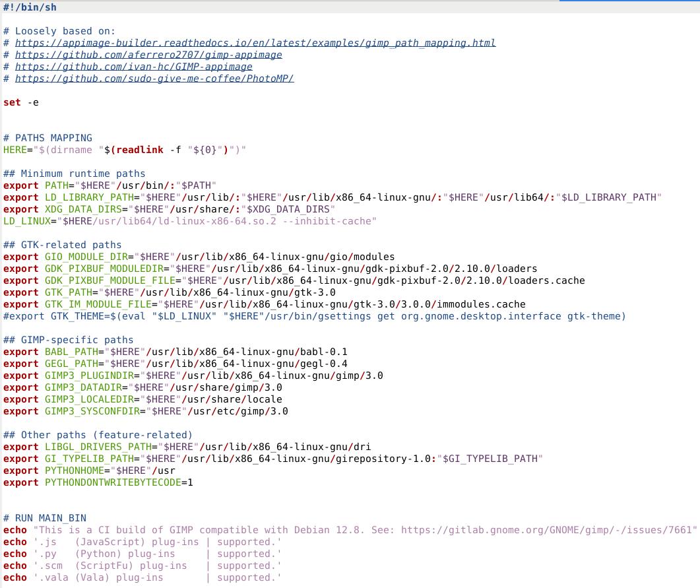Click the XDG_DATA_DIRS export line
This screenshot has width=700, height=588.
(169, 209)
